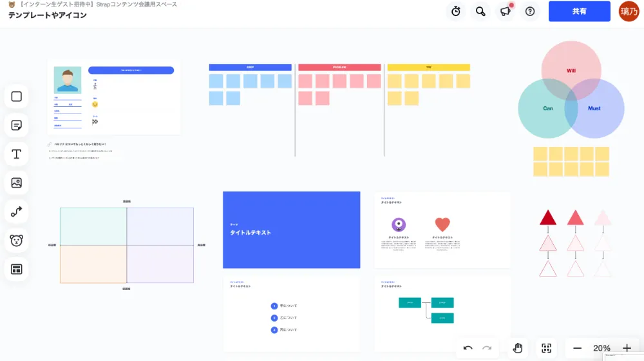Open search with magnifier icon
The height and width of the screenshot is (361, 644).
480,12
